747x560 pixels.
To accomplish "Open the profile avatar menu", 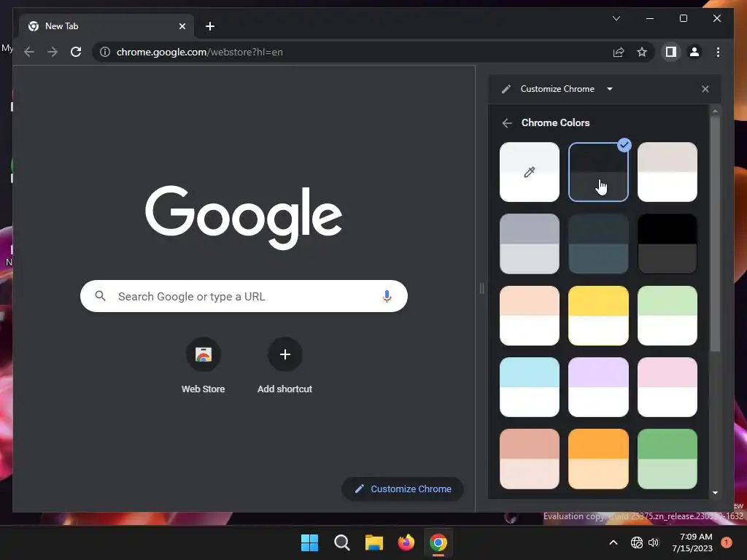I will click(694, 52).
